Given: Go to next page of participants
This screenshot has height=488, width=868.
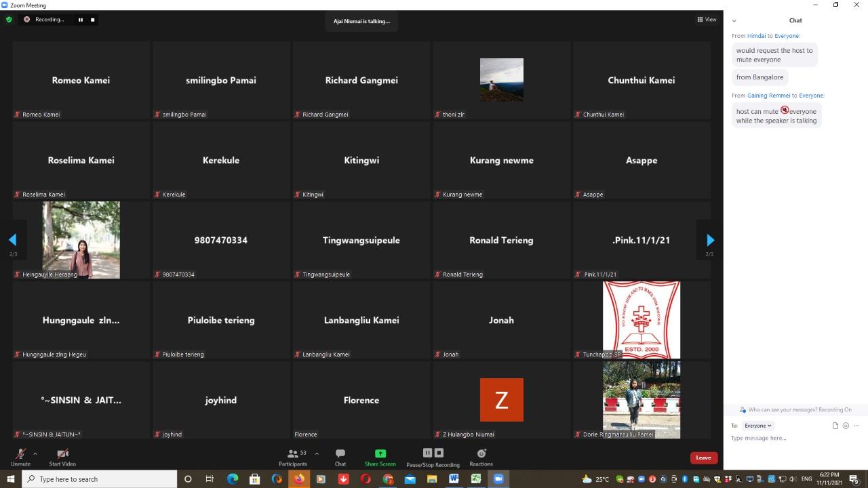Looking at the screenshot, I should 710,240.
